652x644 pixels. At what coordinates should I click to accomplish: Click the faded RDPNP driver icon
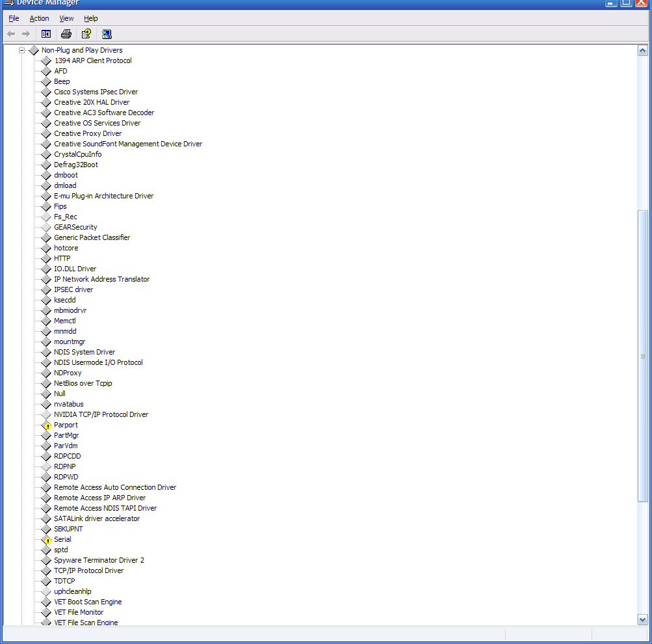(46, 467)
